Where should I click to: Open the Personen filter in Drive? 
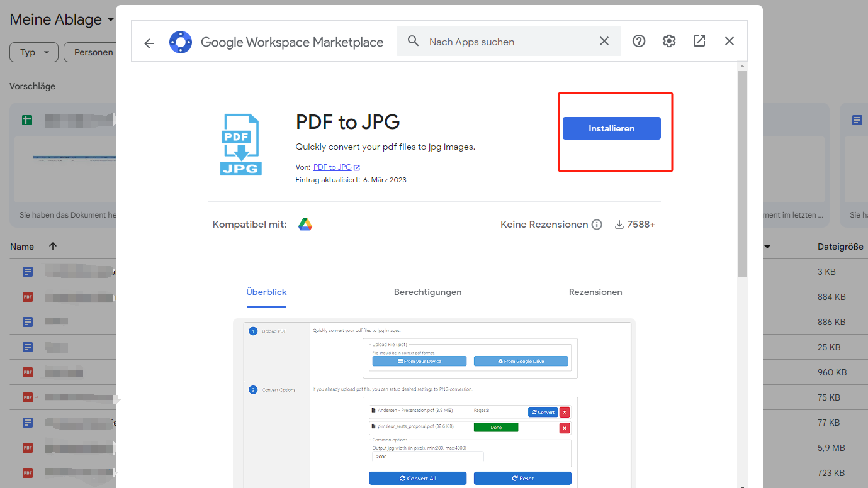[x=90, y=52]
